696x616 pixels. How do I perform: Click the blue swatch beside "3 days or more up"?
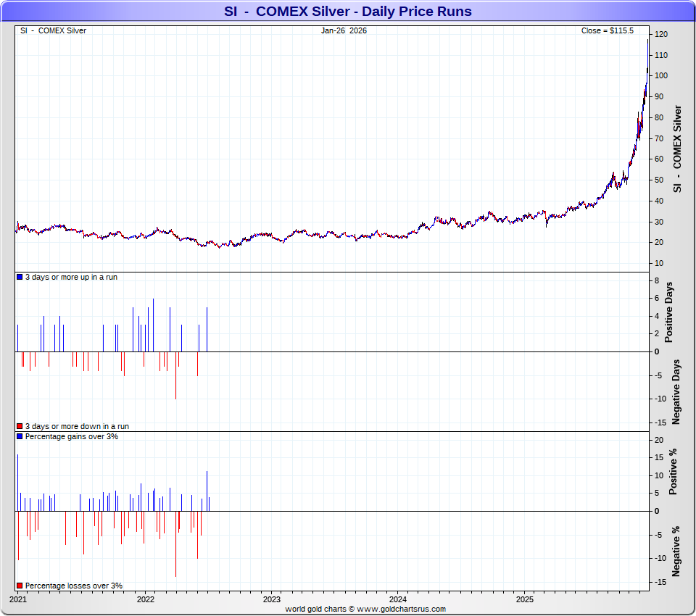(20, 278)
